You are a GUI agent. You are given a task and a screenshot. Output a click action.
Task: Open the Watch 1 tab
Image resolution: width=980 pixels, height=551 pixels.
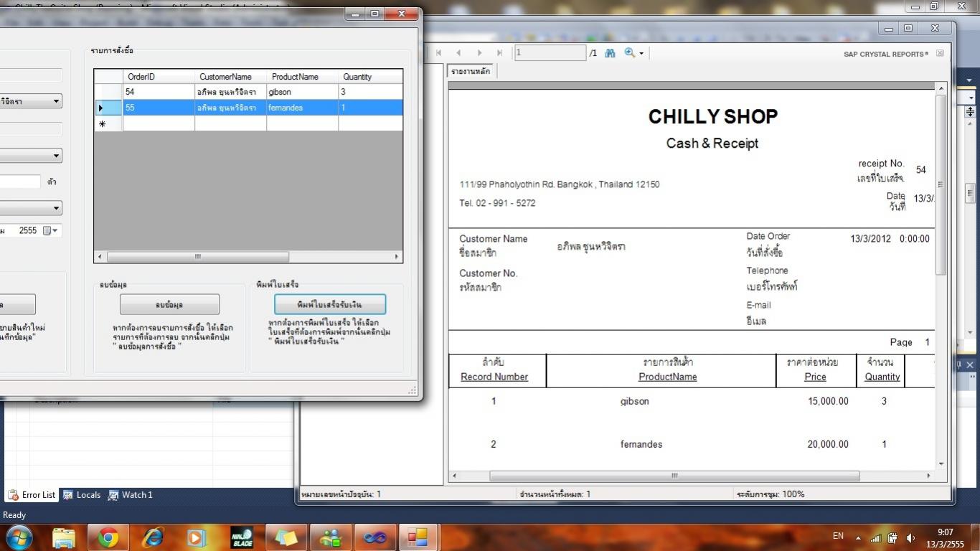coord(131,495)
